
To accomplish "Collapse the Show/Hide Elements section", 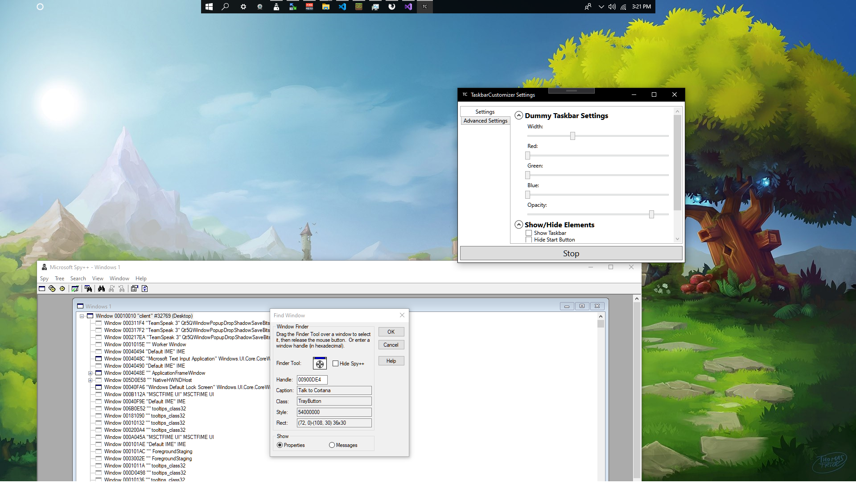I will (519, 225).
